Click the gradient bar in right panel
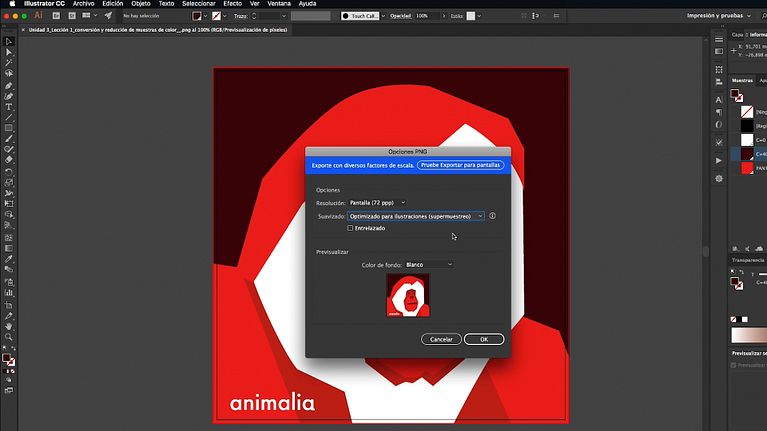This screenshot has width=767, height=431. 749,335
